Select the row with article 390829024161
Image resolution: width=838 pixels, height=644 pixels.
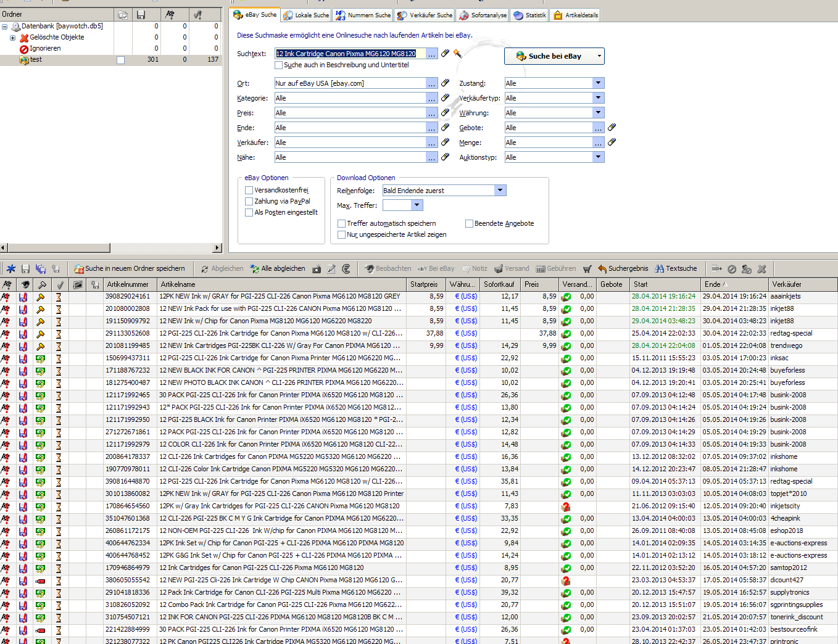(x=419, y=297)
